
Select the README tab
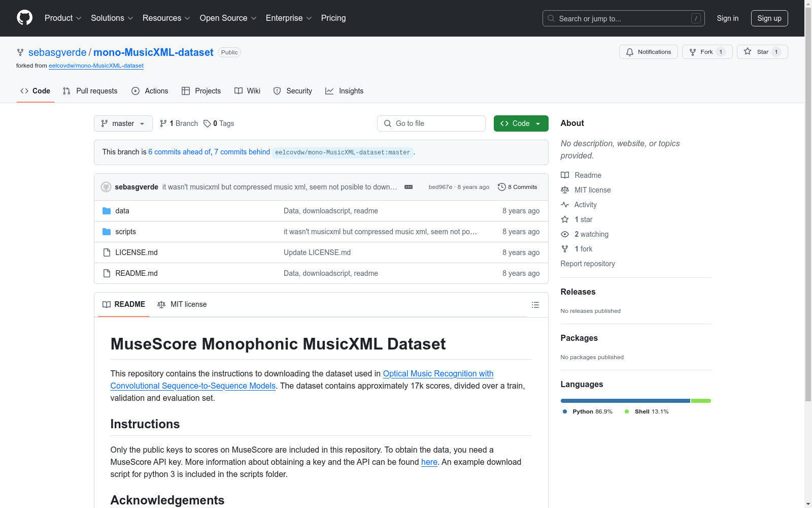(x=124, y=304)
